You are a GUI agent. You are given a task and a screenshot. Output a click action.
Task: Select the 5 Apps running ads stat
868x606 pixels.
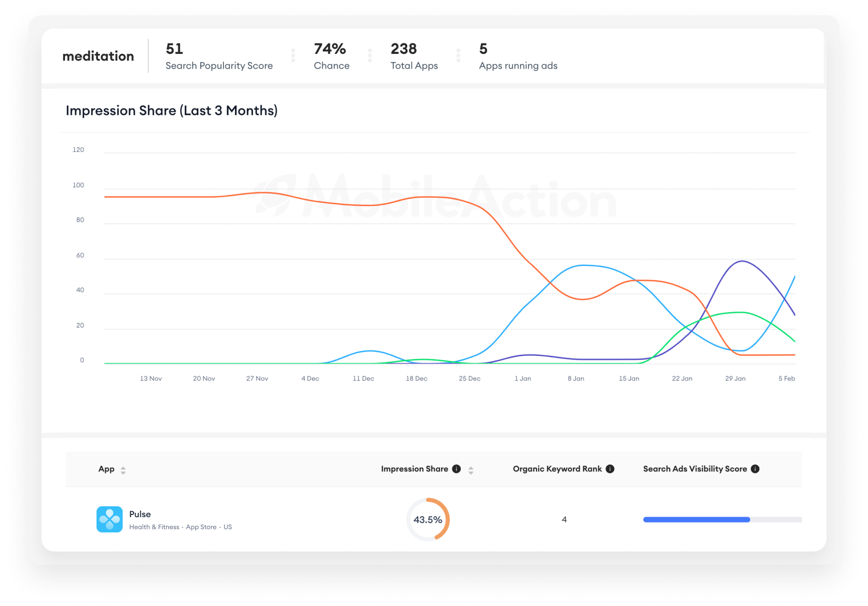[x=518, y=57]
